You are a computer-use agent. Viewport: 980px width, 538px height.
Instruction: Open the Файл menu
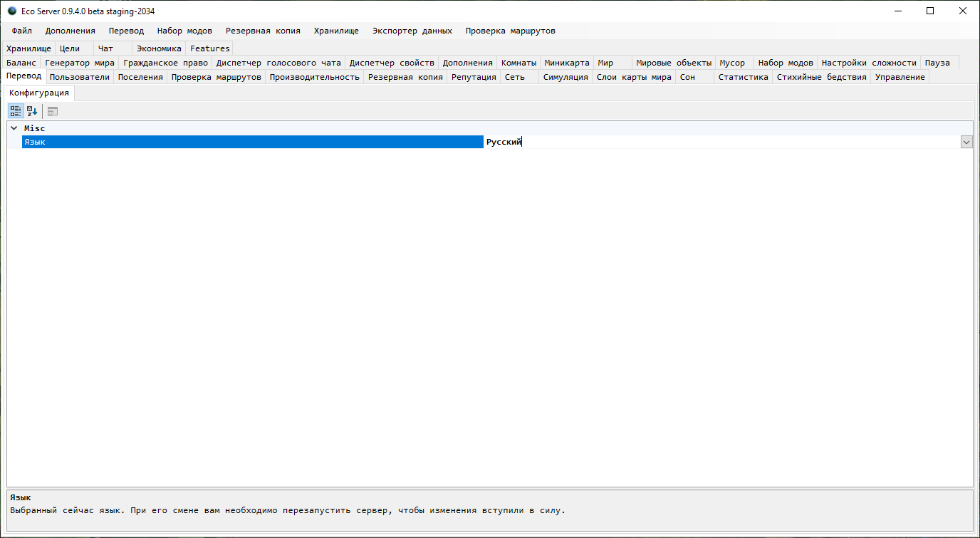pyautogui.click(x=22, y=31)
